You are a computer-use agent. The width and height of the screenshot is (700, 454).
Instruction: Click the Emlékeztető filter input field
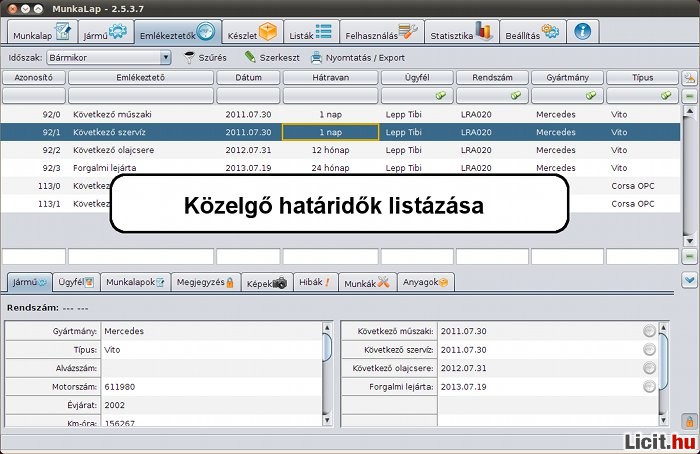tap(141, 96)
